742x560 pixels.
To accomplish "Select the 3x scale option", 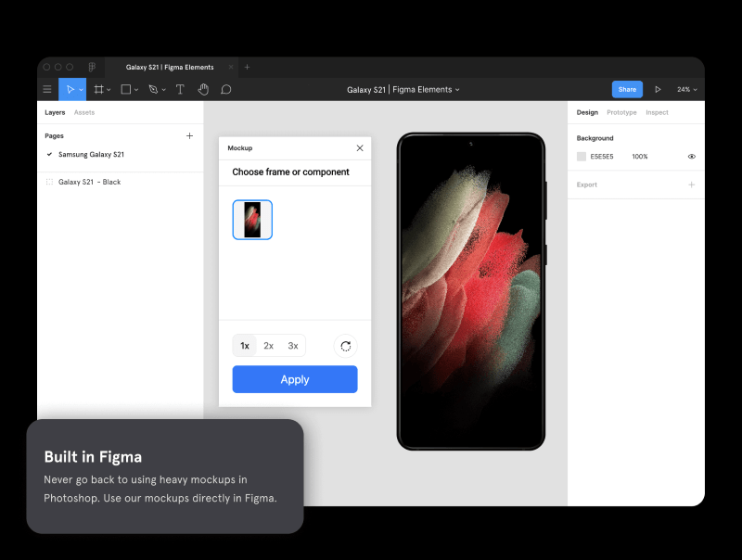I will [x=293, y=346].
